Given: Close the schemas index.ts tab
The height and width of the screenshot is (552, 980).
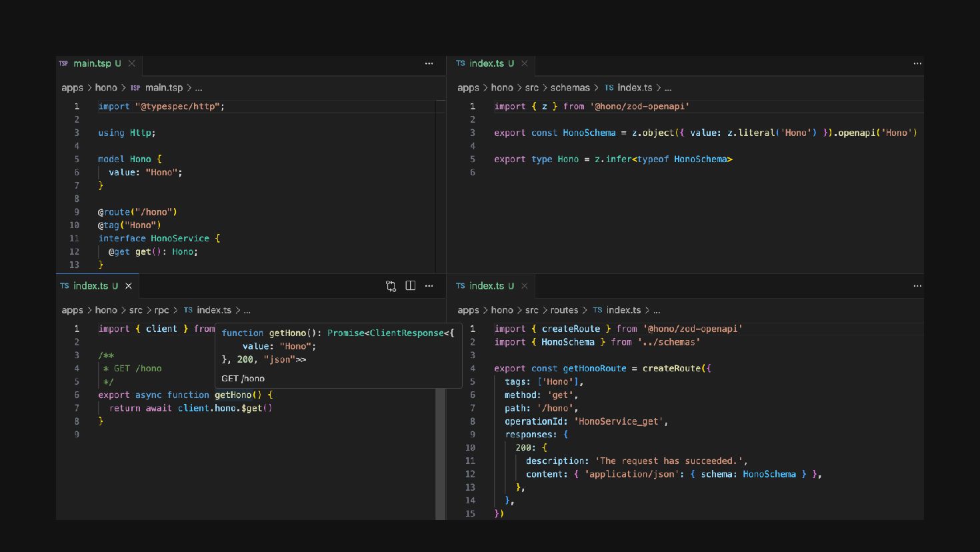Looking at the screenshot, I should click(525, 63).
